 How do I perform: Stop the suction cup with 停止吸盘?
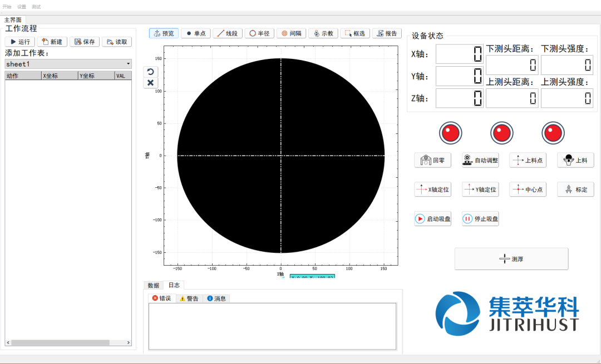pyautogui.click(x=480, y=219)
